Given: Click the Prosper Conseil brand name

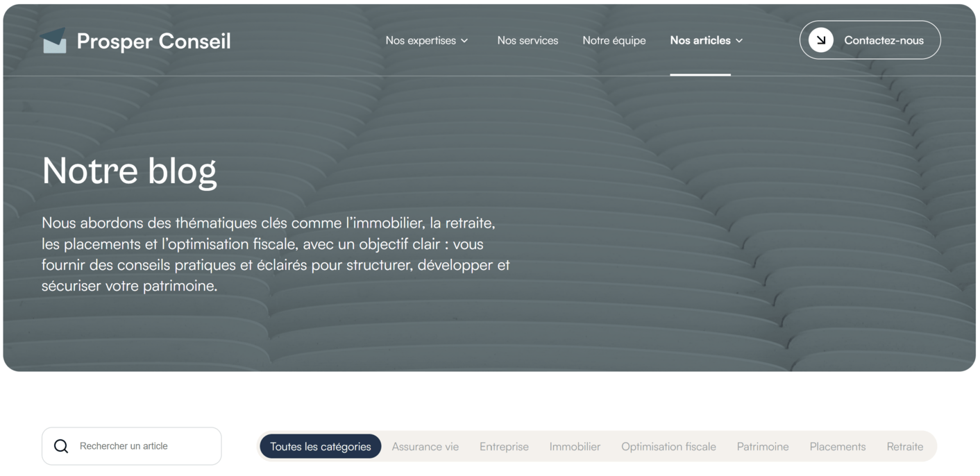Looking at the screenshot, I should tap(153, 40).
